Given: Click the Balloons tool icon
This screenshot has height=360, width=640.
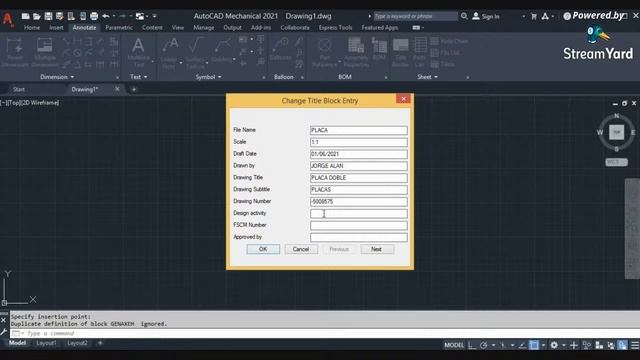Looking at the screenshot, I should (x=281, y=50).
